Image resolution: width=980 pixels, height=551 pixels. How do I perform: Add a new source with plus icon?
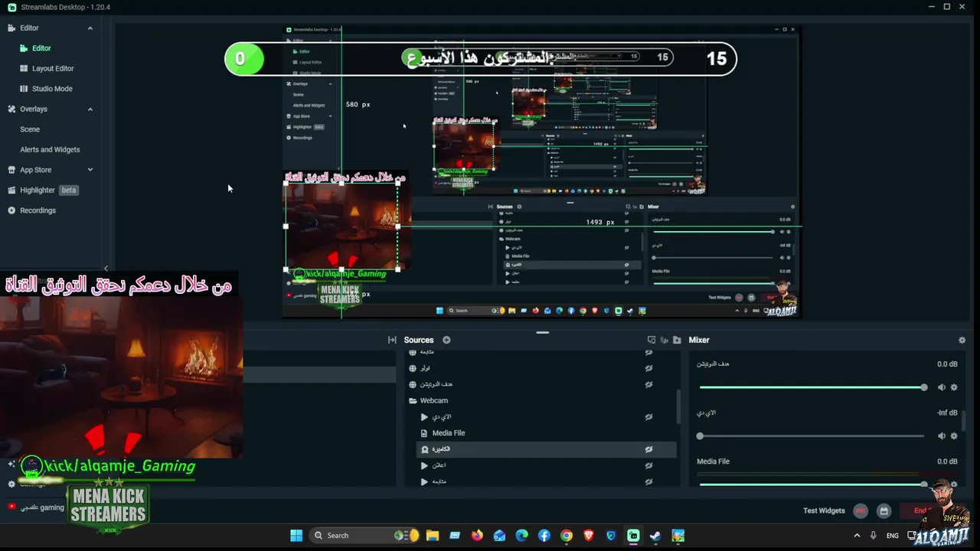tap(446, 340)
